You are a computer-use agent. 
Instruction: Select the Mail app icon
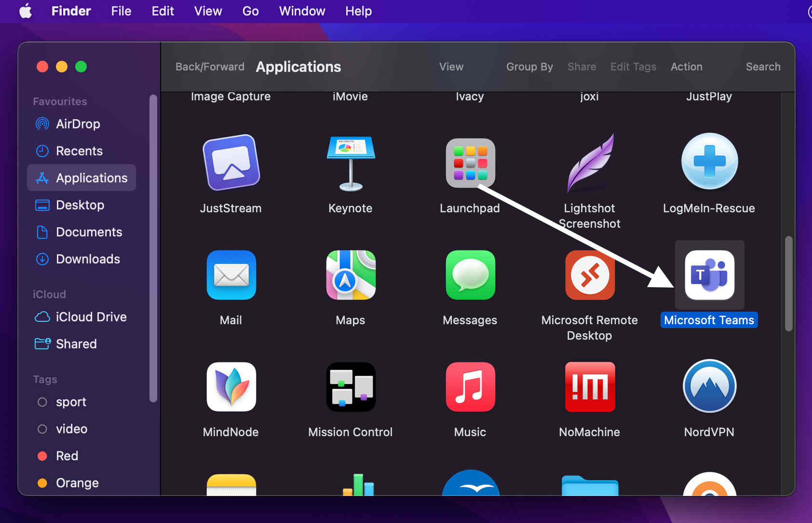coord(231,275)
